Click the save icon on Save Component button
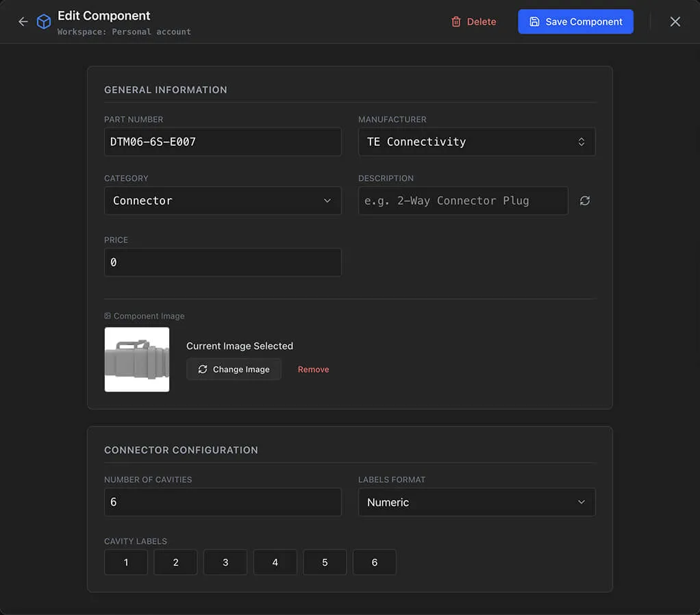This screenshot has width=700, height=615. [x=535, y=21]
